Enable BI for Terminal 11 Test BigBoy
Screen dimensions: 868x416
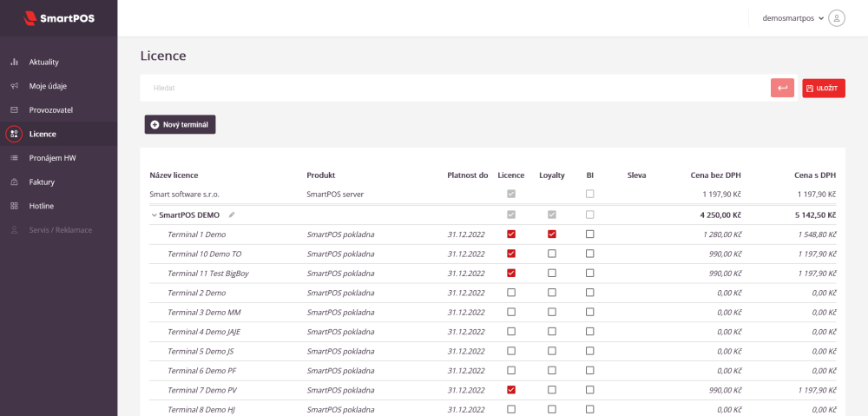click(590, 273)
